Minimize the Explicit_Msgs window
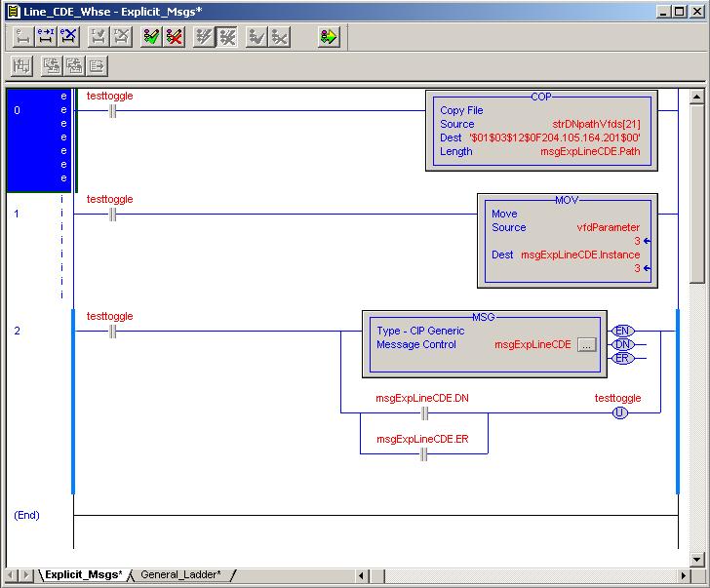The height and width of the screenshot is (588, 710). [663, 12]
